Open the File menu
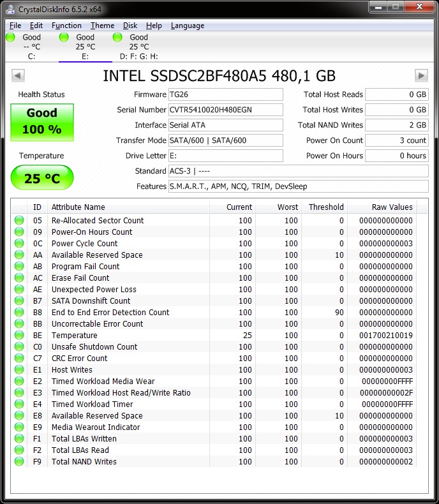The width and height of the screenshot is (439, 504). point(15,26)
